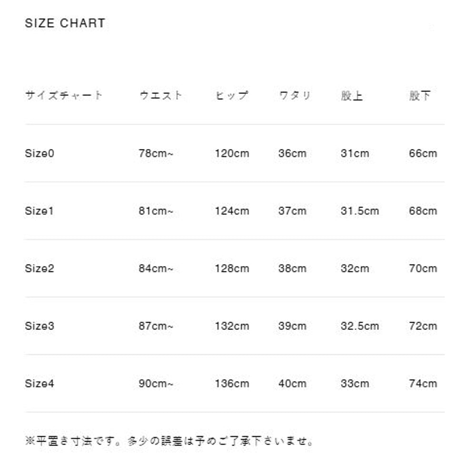Select the 136cm hip value
Viewport: 476px width, 476px height.
[x=232, y=383]
